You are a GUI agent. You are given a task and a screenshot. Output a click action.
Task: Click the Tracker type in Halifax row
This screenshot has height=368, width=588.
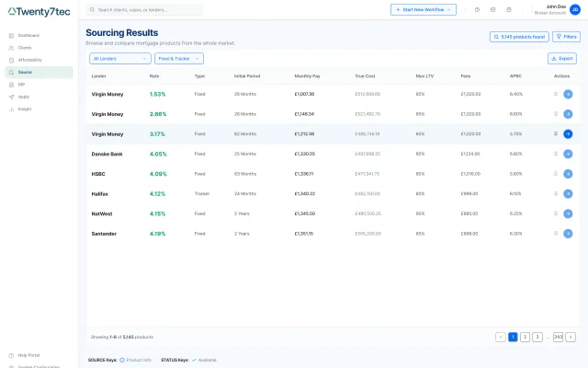202,194
